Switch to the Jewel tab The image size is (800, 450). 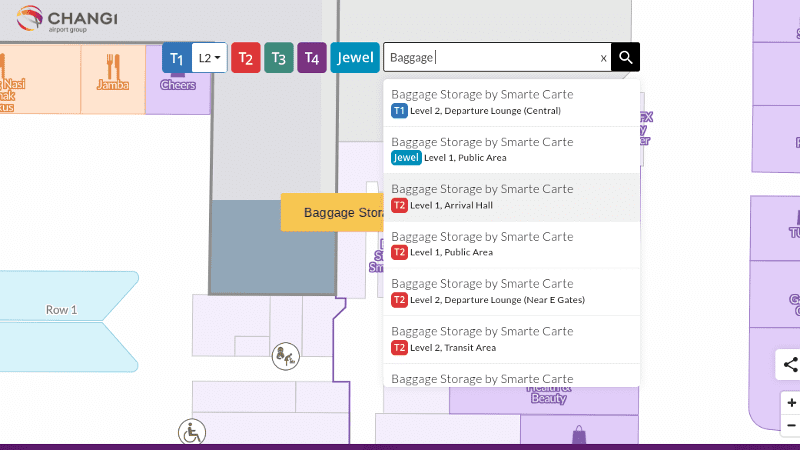click(x=355, y=58)
